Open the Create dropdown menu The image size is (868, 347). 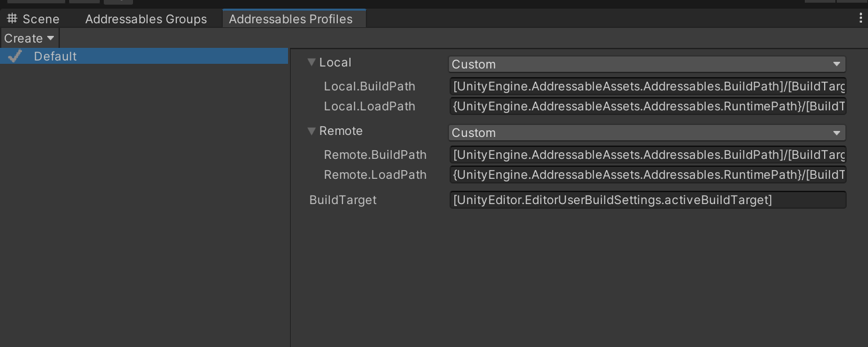pos(29,39)
